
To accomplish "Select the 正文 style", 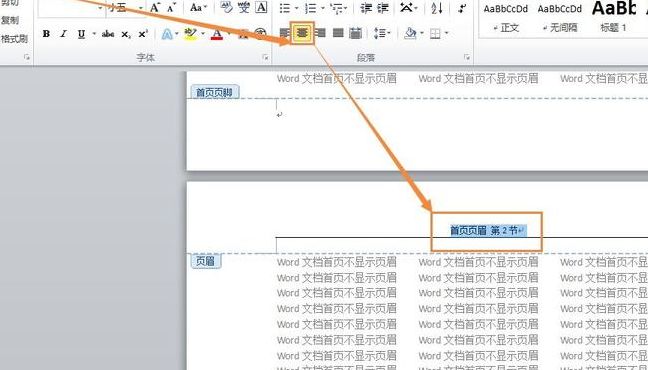I will 506,28.
